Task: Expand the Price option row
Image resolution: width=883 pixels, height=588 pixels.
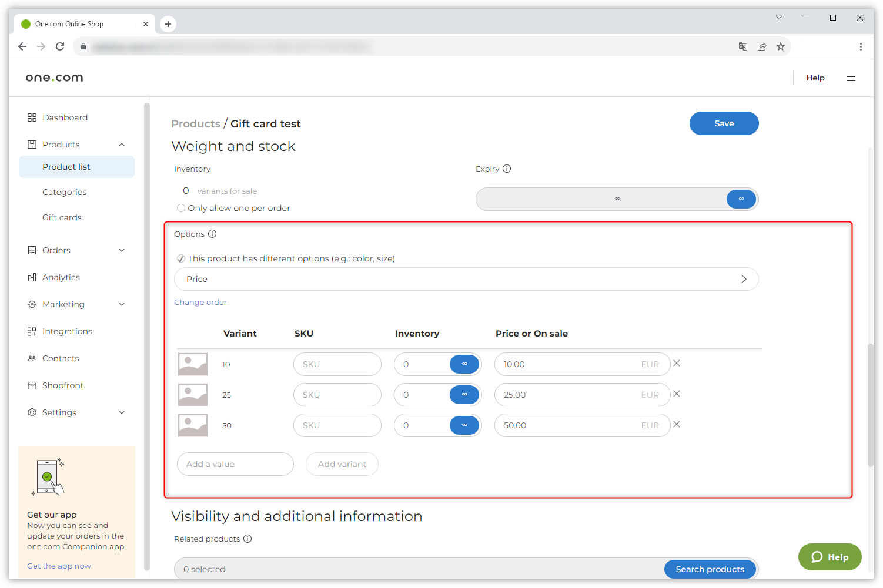Action: 744,279
